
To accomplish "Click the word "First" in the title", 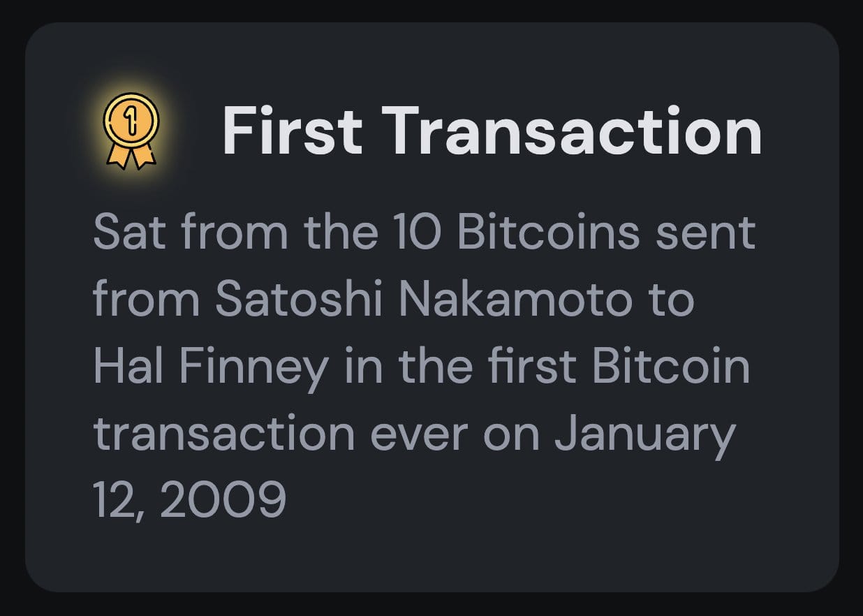I will point(292,132).
